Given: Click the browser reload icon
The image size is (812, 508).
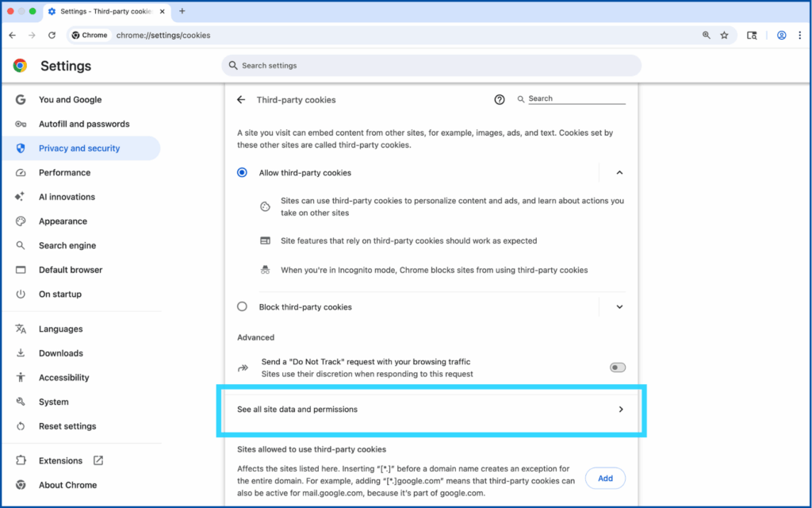Looking at the screenshot, I should pos(52,36).
